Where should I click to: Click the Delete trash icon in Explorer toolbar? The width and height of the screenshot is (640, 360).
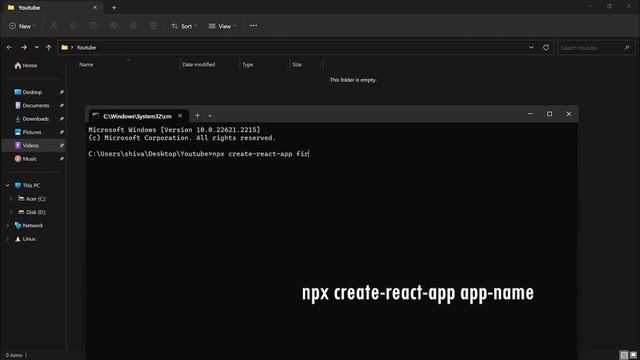153,26
